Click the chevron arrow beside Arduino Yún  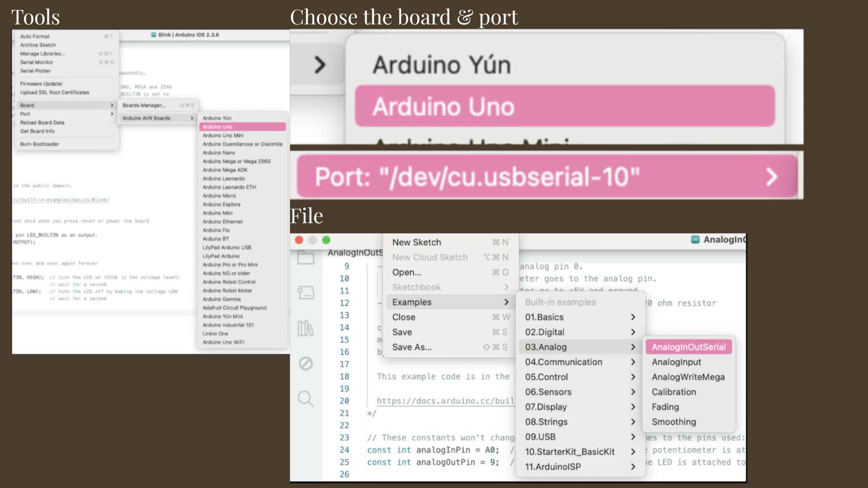320,65
